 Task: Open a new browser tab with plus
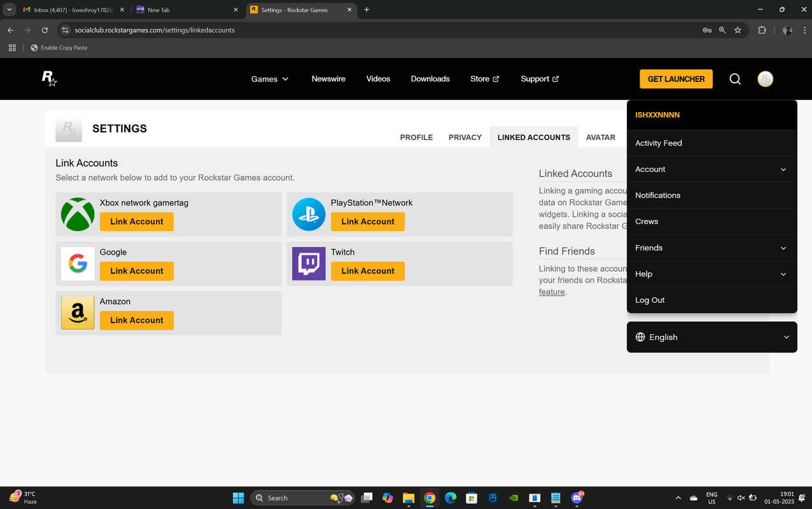point(367,10)
